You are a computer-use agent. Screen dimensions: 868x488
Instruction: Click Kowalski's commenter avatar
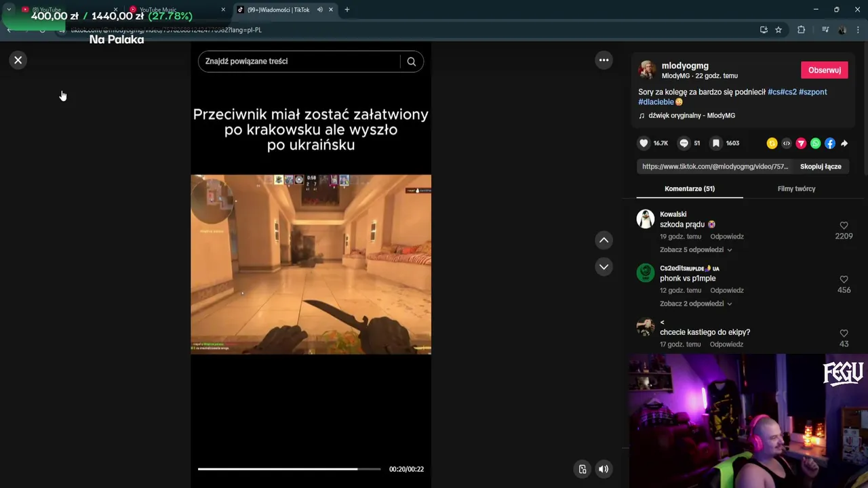[646, 219]
